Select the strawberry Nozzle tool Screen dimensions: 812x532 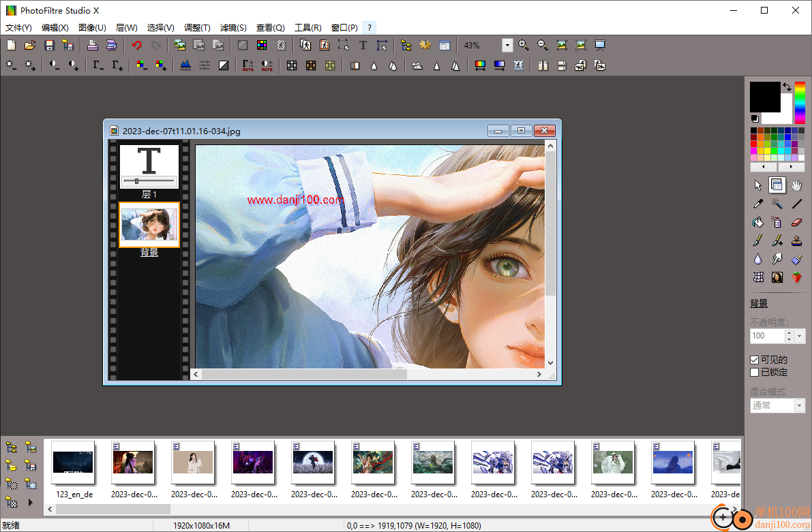[796, 277]
